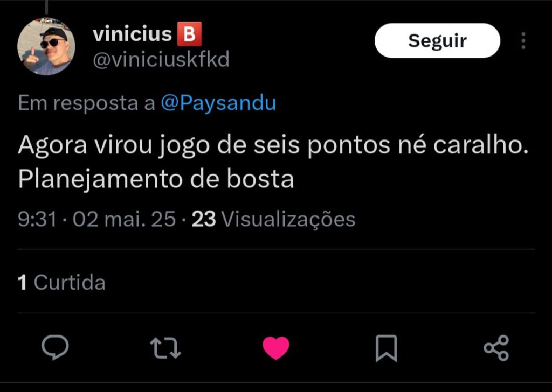Repost this tweet with the retweet icon
Viewport: 552px width, 392px height.
coord(165,348)
